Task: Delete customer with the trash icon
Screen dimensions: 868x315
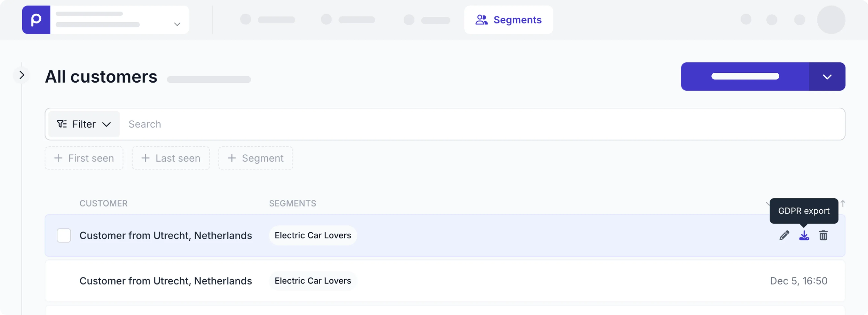Action: [823, 235]
